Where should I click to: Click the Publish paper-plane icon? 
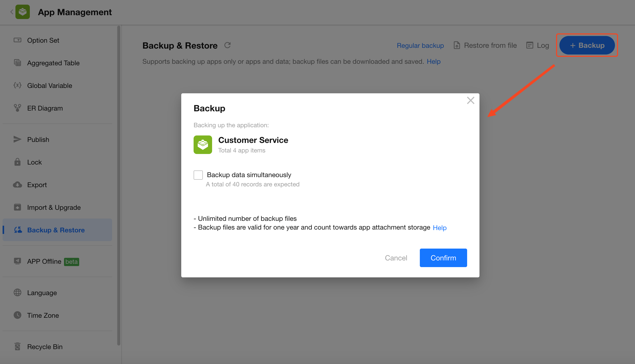click(x=17, y=139)
